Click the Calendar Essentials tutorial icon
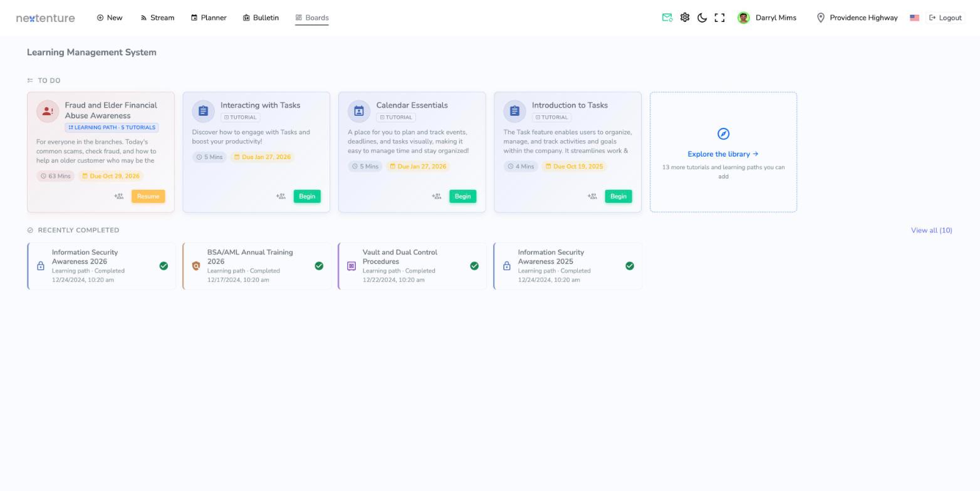This screenshot has width=980, height=491. (x=359, y=111)
